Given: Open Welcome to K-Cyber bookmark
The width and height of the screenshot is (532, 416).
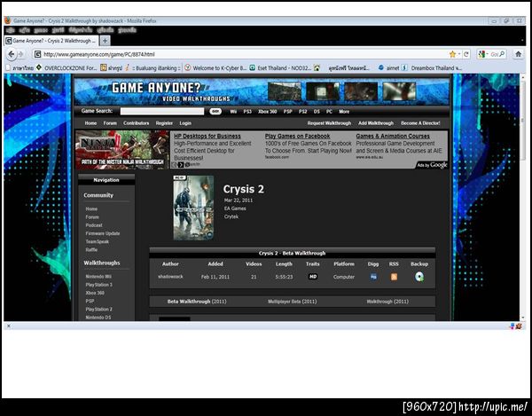Looking at the screenshot, I should tap(215, 68).
